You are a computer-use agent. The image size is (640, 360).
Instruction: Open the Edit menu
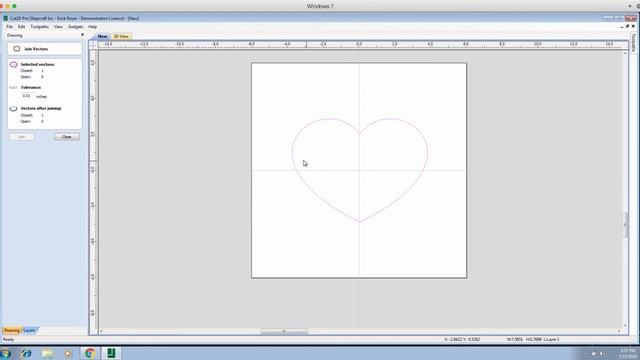[x=21, y=27]
